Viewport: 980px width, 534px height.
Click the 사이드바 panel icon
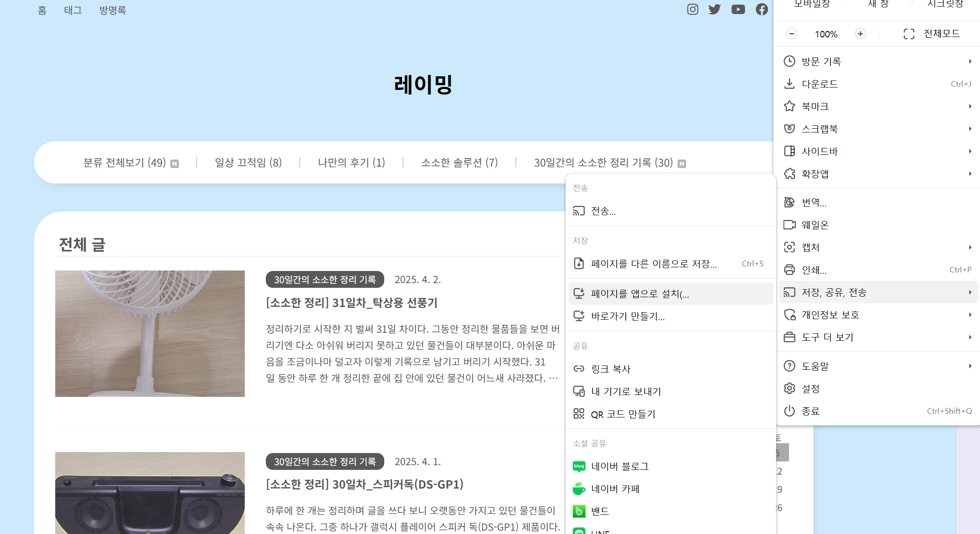(790, 151)
